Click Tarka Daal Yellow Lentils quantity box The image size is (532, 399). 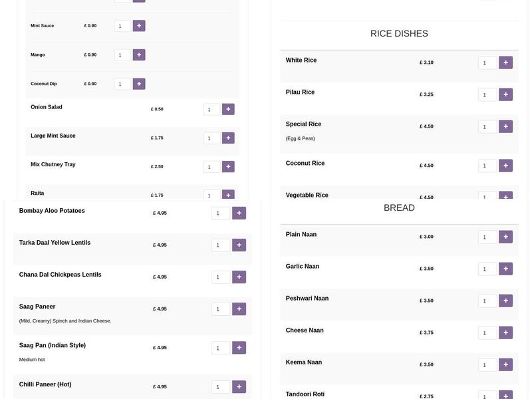click(x=221, y=245)
